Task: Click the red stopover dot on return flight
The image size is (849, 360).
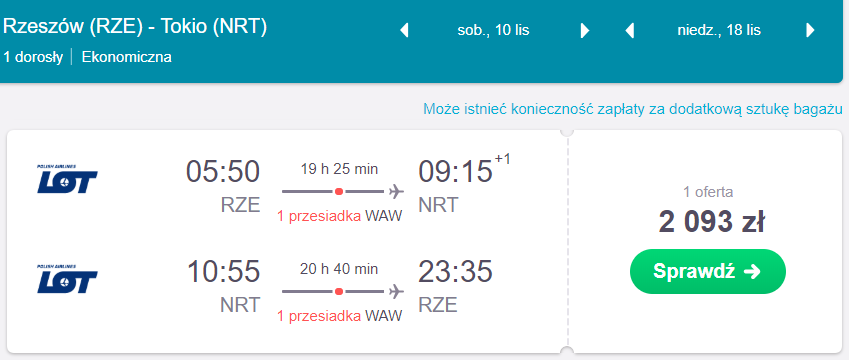Action: coord(339,291)
